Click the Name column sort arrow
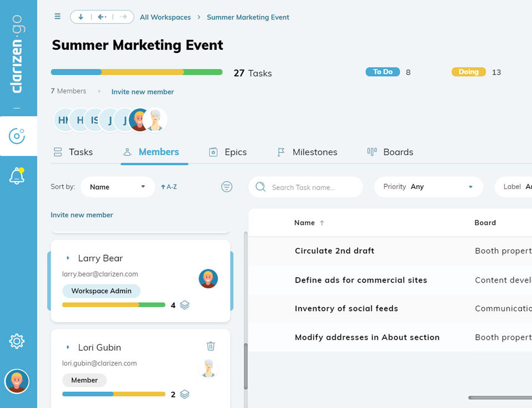The width and height of the screenshot is (532, 408). [322, 223]
